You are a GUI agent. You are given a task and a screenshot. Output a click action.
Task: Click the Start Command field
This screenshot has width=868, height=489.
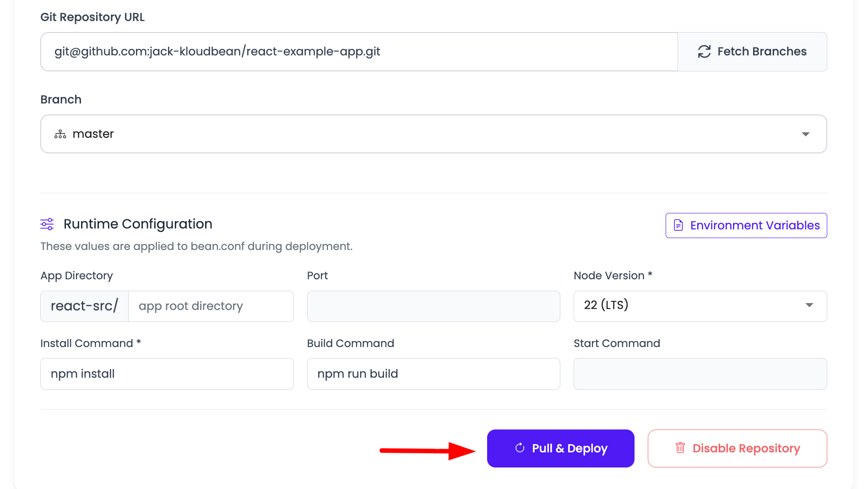700,374
